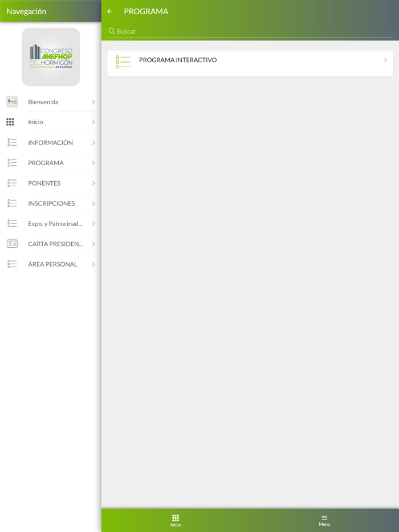Image resolution: width=399 pixels, height=532 pixels.
Task: Click the list icon next to PONENTES
Action: click(x=12, y=183)
